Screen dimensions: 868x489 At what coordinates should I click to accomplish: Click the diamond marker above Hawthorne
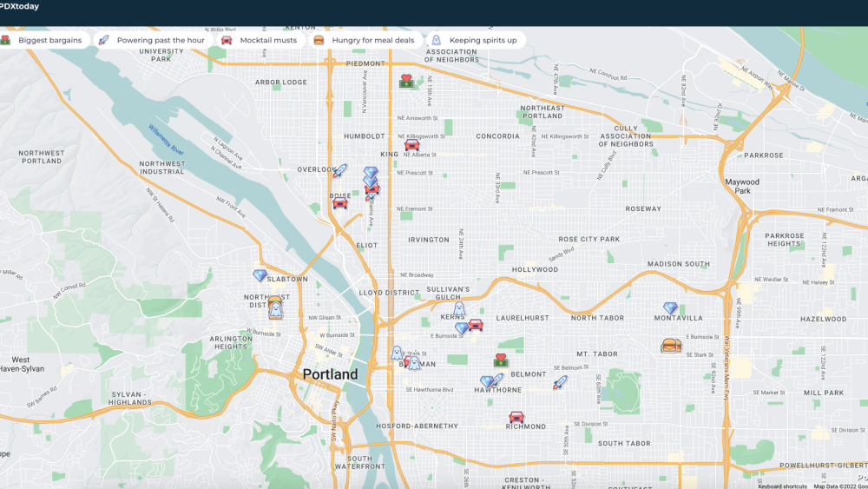point(487,381)
